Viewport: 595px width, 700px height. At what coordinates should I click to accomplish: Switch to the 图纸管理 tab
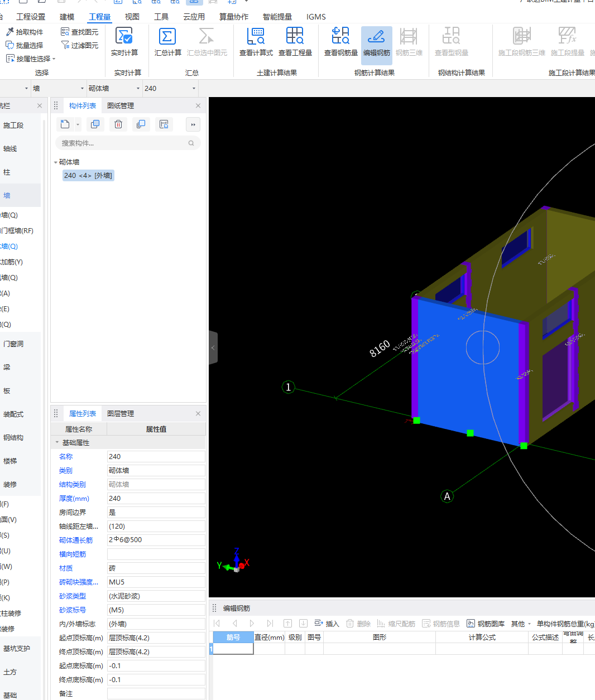point(121,105)
